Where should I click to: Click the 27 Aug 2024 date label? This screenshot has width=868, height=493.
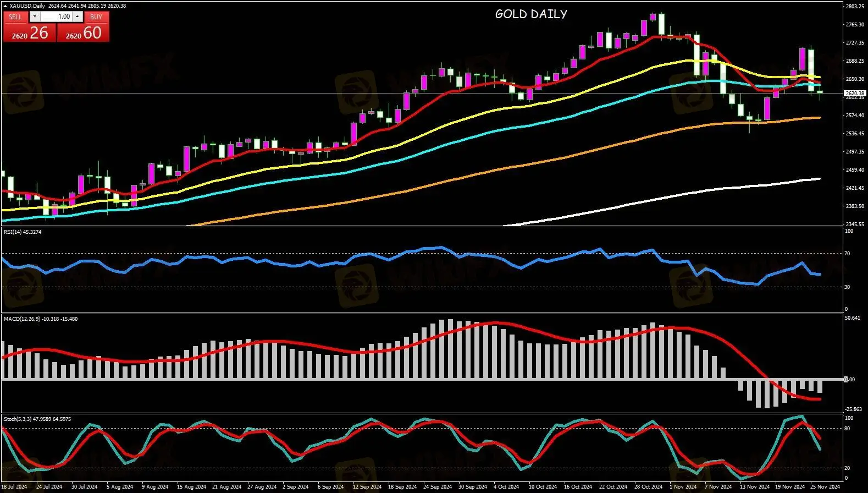(x=262, y=487)
